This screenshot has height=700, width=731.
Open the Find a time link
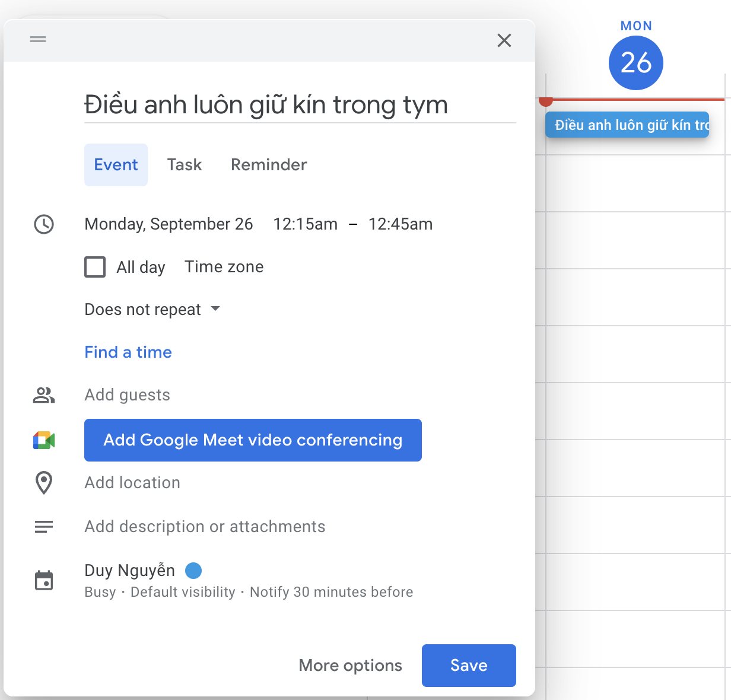coord(128,352)
